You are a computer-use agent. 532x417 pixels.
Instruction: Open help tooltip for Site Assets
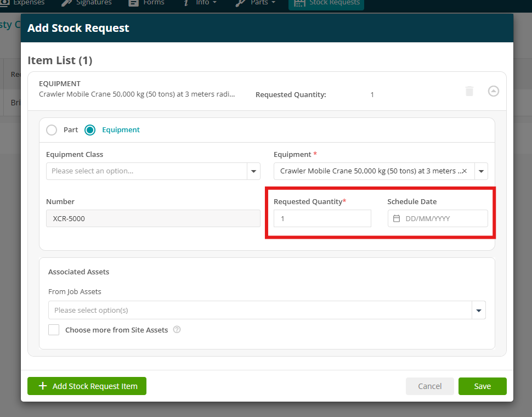(177, 329)
